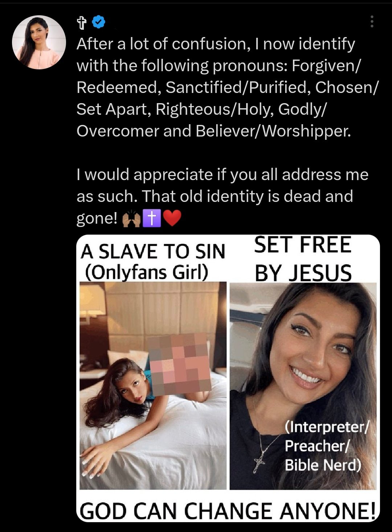Click the 'I would appreciate' paragraph
Screen dimensions: 392x532
point(222,196)
